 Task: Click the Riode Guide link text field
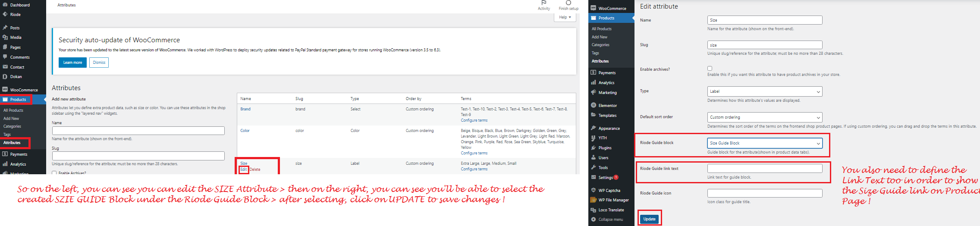click(x=765, y=168)
